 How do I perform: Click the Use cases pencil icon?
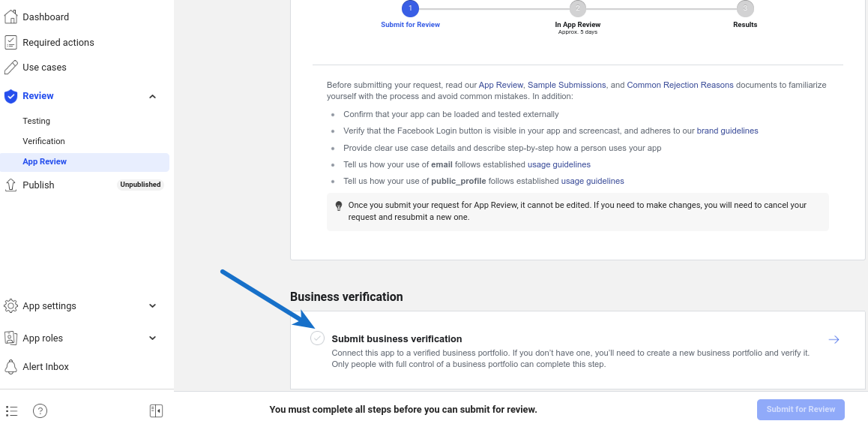tap(11, 68)
